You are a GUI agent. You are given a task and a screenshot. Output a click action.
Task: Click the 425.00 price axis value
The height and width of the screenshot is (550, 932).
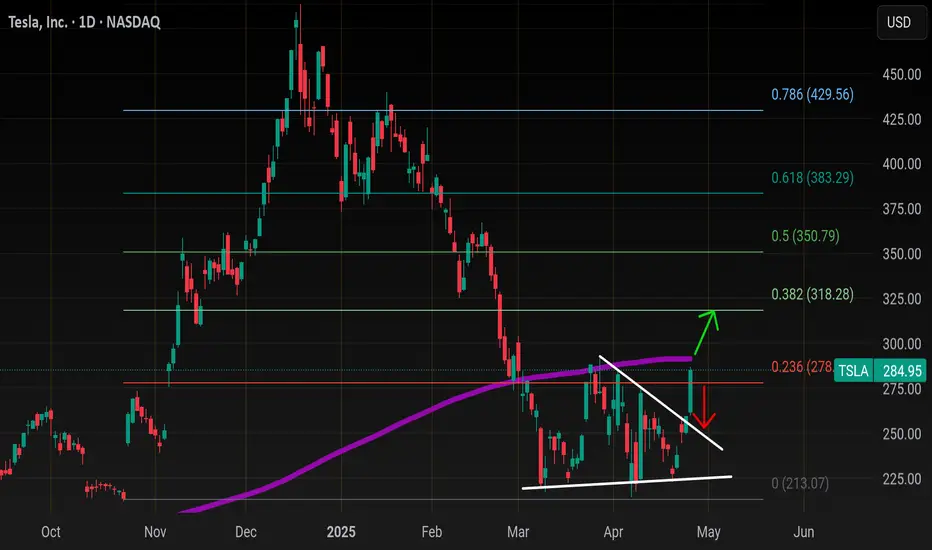click(902, 120)
